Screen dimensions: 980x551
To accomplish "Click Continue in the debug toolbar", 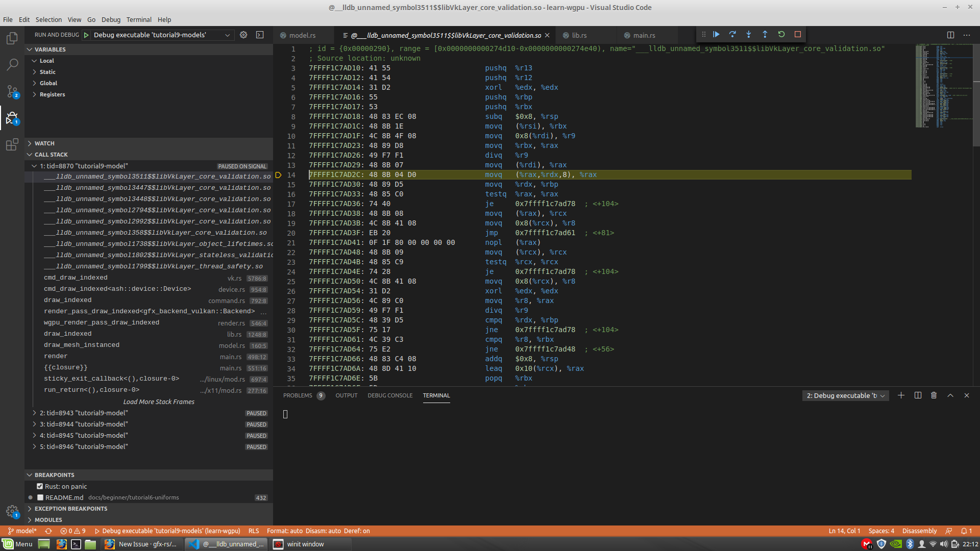I will [x=716, y=34].
